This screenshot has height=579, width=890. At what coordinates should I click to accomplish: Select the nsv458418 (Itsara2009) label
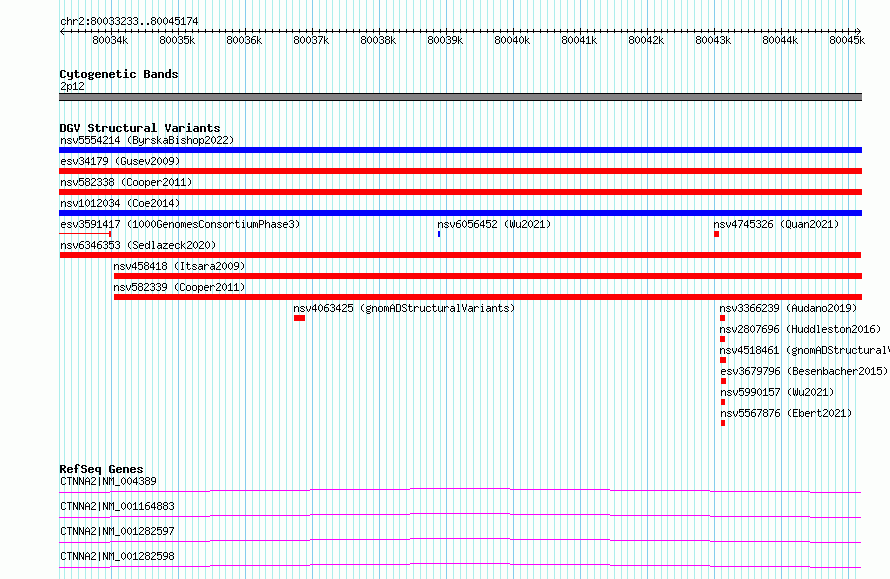pyautogui.click(x=179, y=266)
